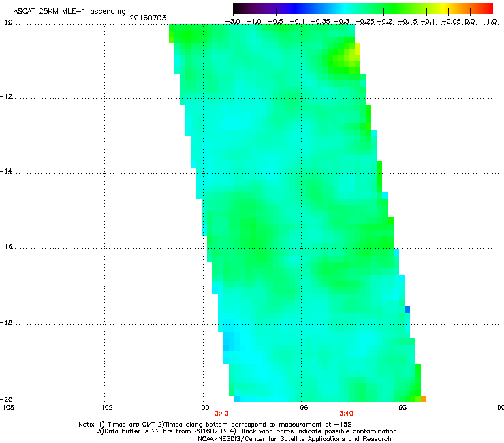Click the -0.25 color scale label
The image size is (504, 443).
[365, 22]
